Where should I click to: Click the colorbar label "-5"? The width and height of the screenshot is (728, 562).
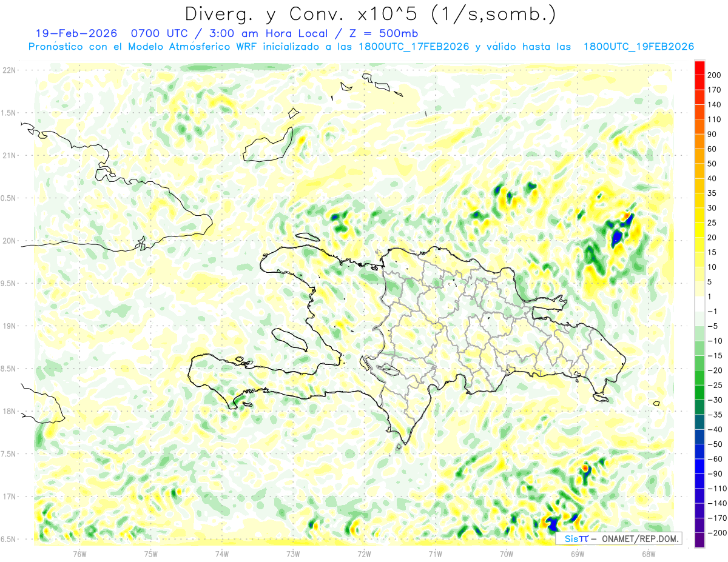click(712, 326)
